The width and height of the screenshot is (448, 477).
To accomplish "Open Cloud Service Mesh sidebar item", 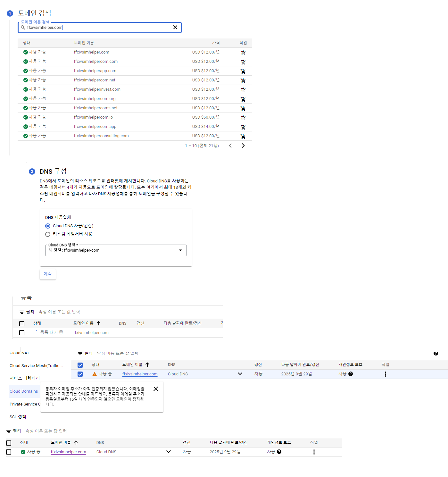I will (x=37, y=365).
